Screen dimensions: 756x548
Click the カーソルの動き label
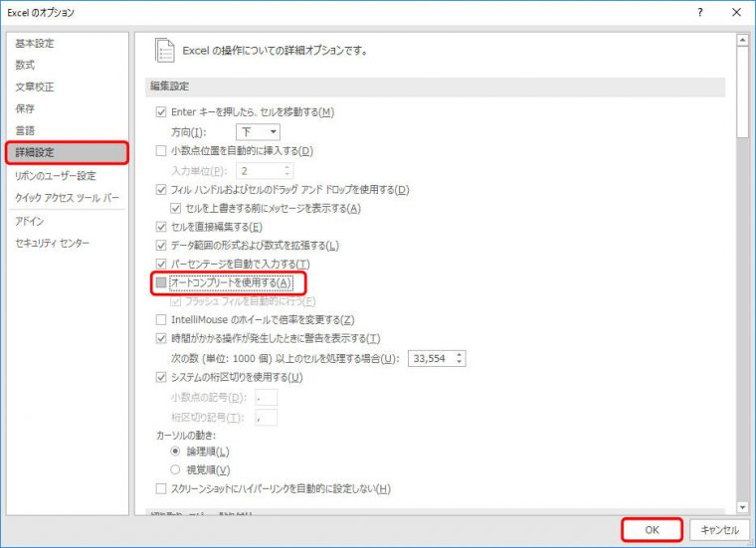point(186,436)
